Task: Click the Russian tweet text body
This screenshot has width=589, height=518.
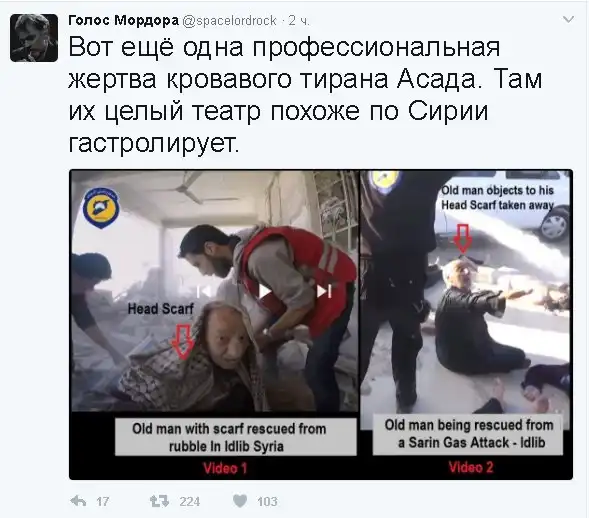Action: click(x=305, y=95)
